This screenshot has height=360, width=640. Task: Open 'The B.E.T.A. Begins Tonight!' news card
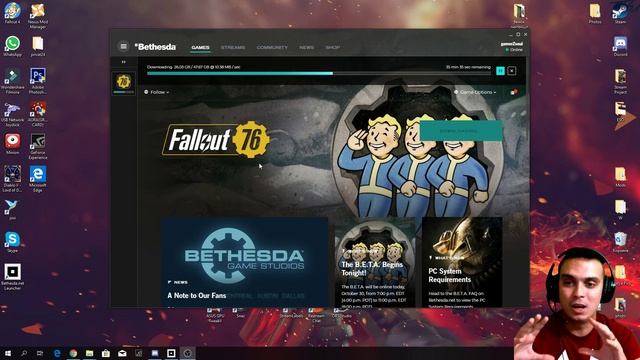point(375,262)
